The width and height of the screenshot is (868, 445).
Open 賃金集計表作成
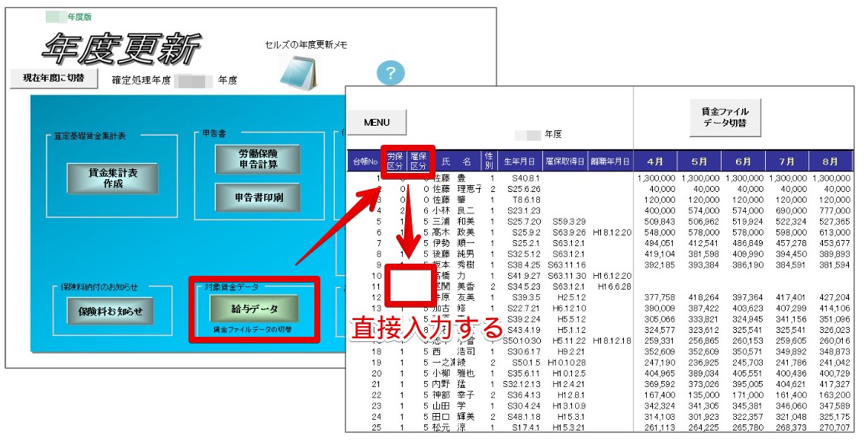tap(113, 178)
